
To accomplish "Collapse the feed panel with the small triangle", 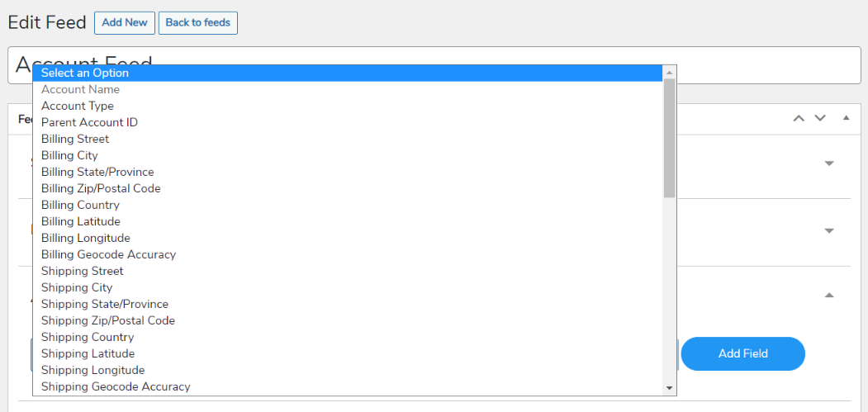I will [x=846, y=118].
